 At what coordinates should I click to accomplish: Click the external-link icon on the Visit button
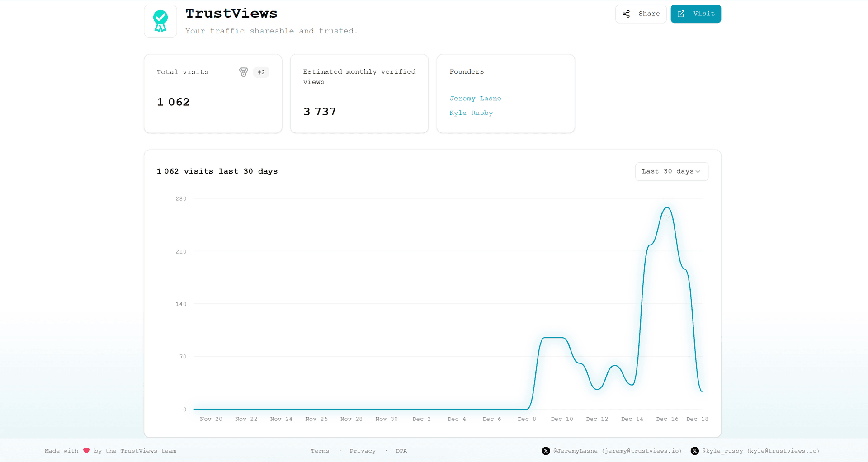click(x=681, y=14)
